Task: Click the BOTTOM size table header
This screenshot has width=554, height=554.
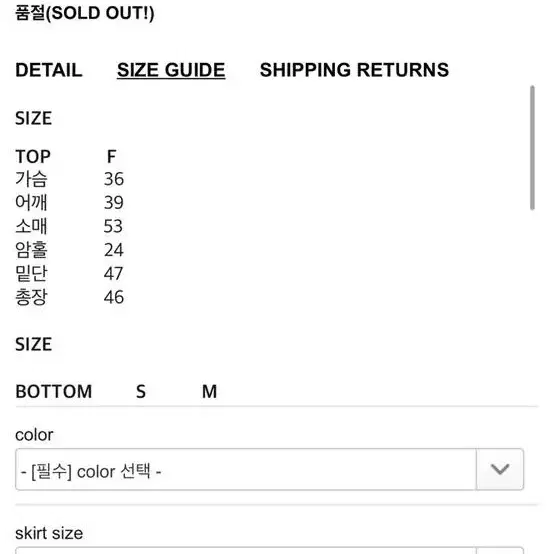Action: [x=54, y=391]
